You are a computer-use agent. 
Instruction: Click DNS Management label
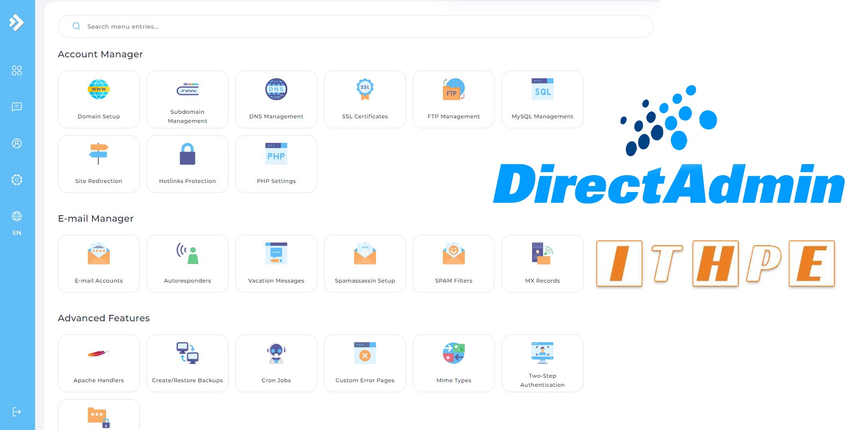point(276,116)
